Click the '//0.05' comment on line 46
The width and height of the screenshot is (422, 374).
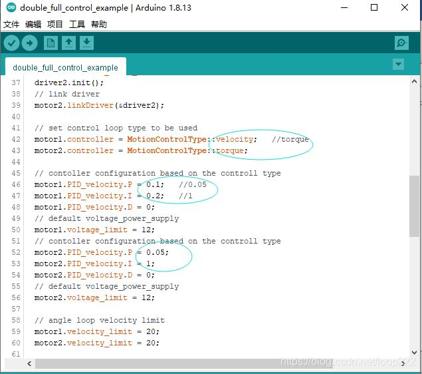[x=192, y=184]
